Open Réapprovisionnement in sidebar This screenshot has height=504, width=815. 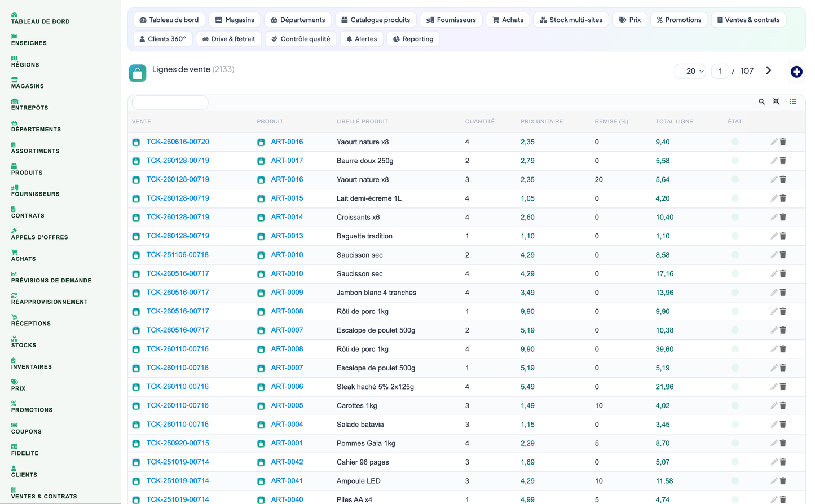(49, 299)
